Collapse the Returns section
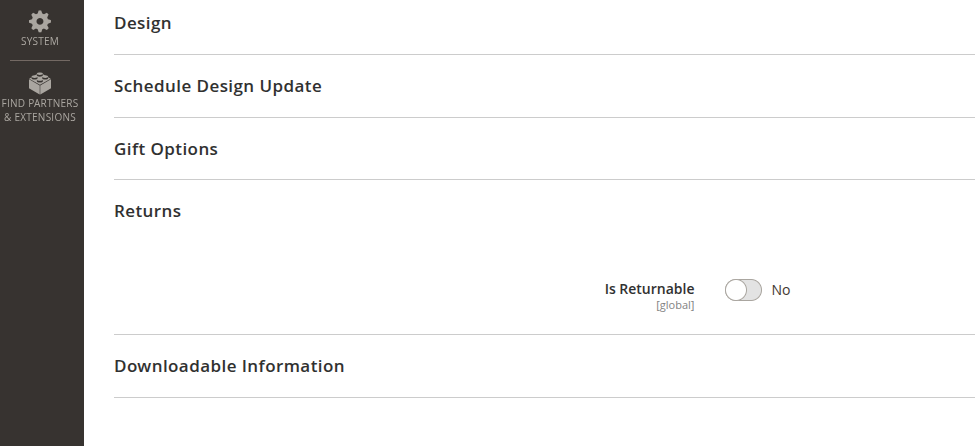Viewport: 975px width, 446px height. click(x=148, y=211)
